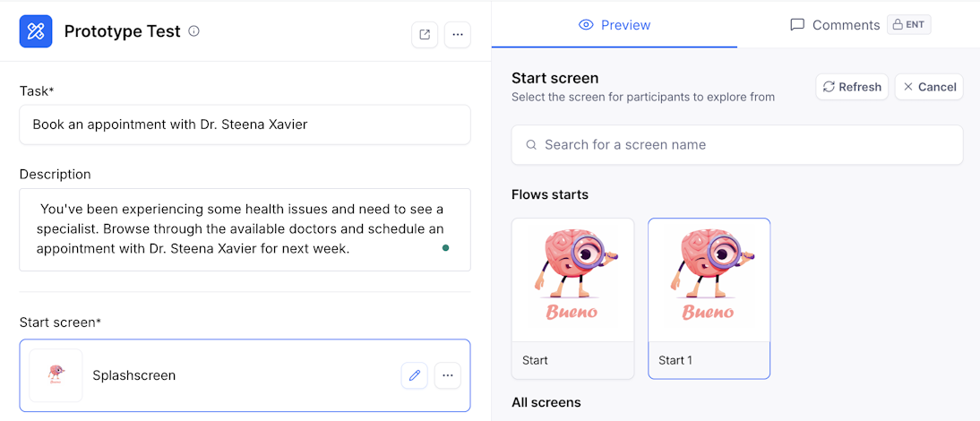Click 'Select the screen for participants to explore from'
This screenshot has width=980, height=421.
(643, 98)
